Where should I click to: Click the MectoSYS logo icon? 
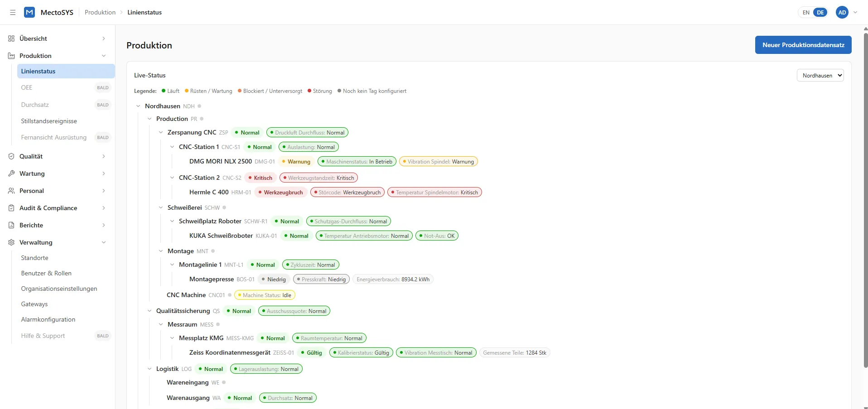click(29, 12)
